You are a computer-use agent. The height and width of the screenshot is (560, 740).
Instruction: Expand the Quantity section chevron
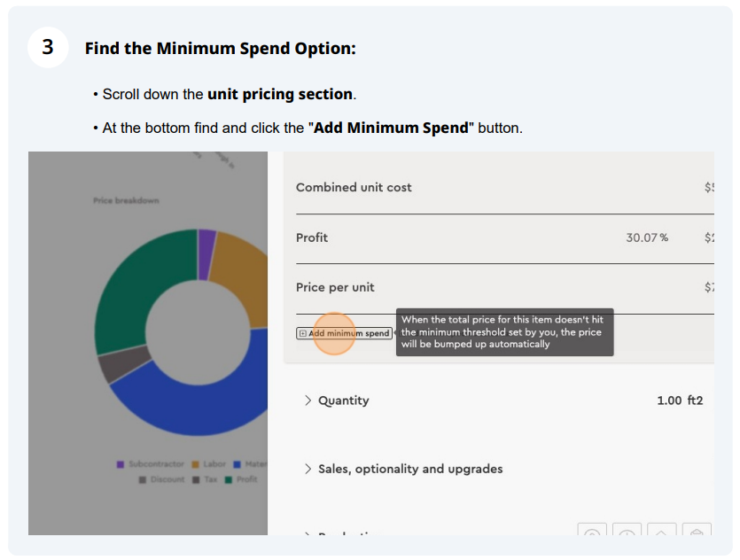click(308, 401)
